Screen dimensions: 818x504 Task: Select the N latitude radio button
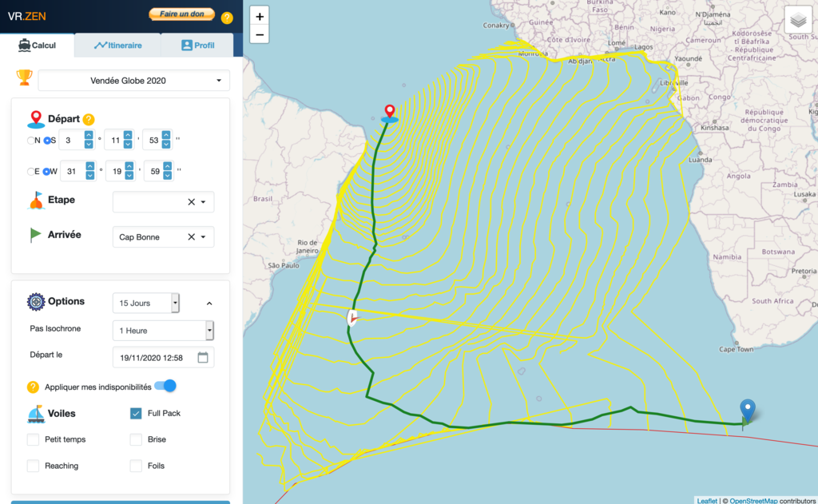click(x=31, y=141)
